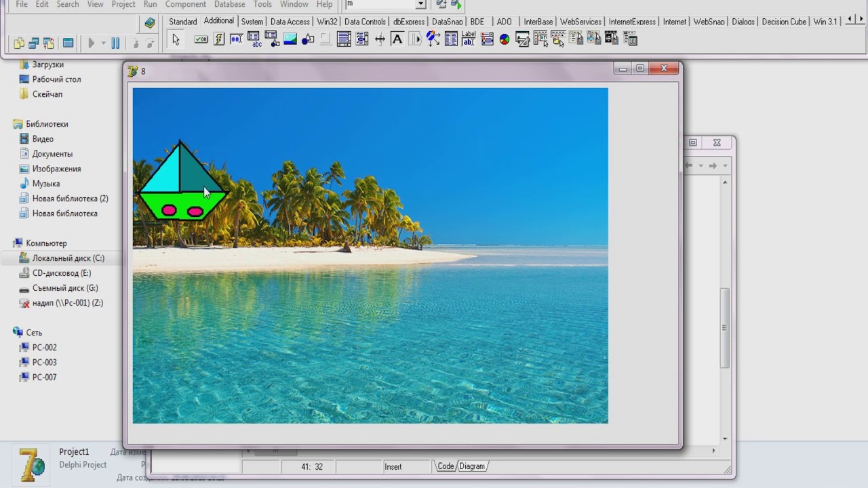Pick the ColorBox component icon
The width and height of the screenshot is (868, 488).
click(x=487, y=39)
